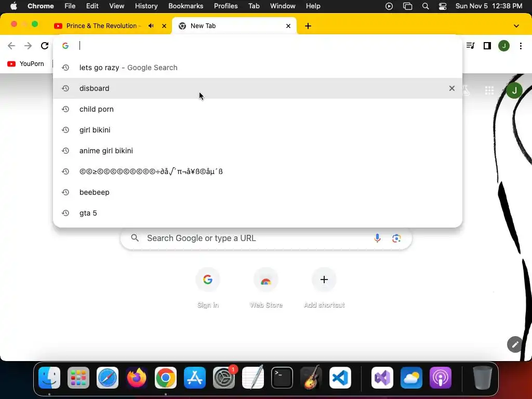This screenshot has width=532, height=399.
Task: Mute the Prince & The Revolution tab audio
Action: (151, 26)
